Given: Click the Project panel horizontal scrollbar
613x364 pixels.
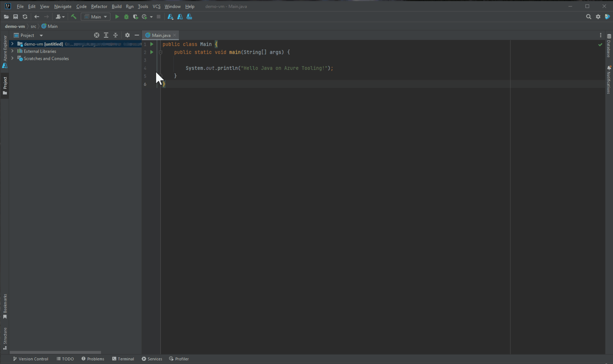Looking at the screenshot, I should (x=55, y=353).
